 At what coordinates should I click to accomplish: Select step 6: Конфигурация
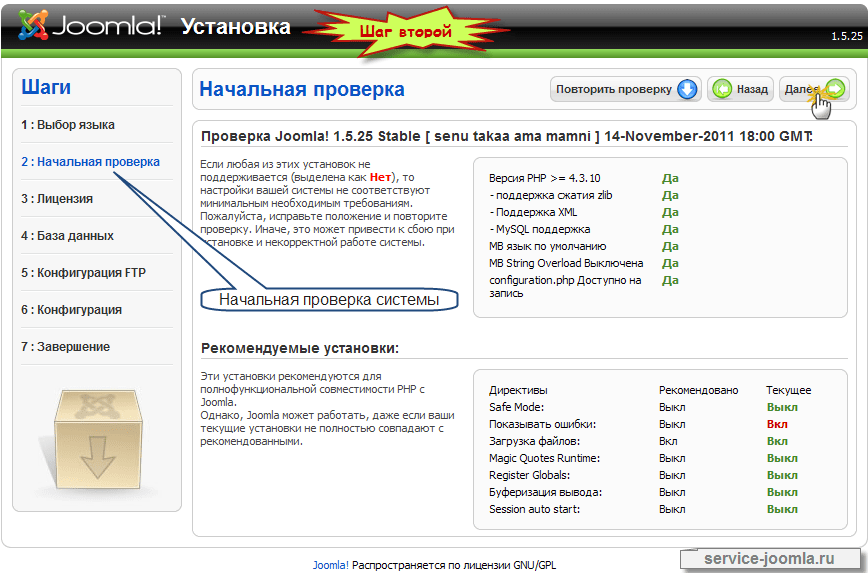tap(71, 310)
